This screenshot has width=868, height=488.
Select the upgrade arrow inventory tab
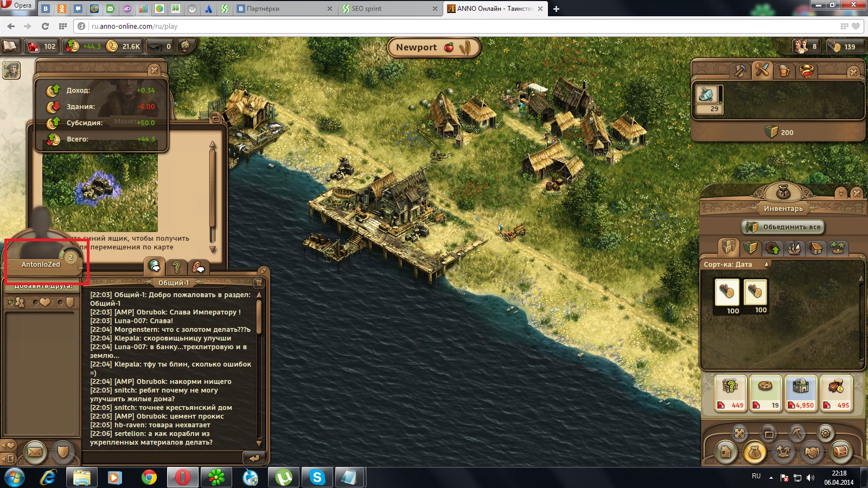pyautogui.click(x=773, y=248)
